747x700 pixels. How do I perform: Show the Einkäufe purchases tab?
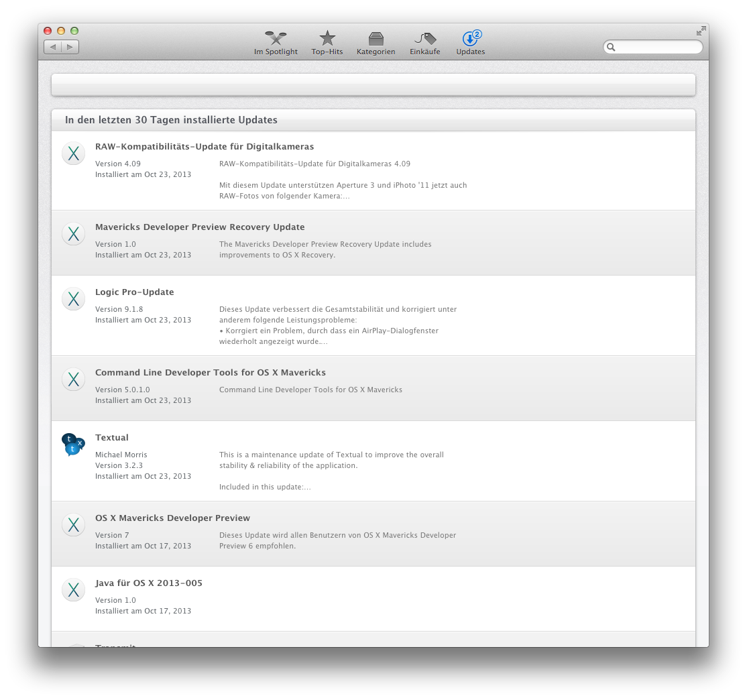pyautogui.click(x=424, y=43)
